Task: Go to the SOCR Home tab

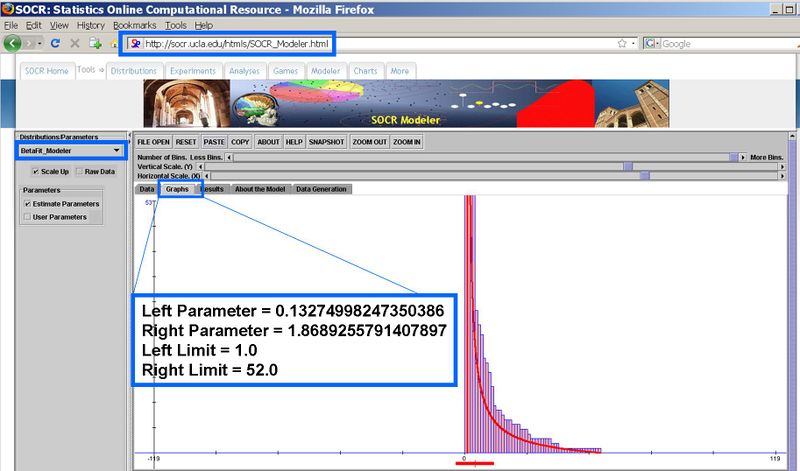Action: coord(46,71)
